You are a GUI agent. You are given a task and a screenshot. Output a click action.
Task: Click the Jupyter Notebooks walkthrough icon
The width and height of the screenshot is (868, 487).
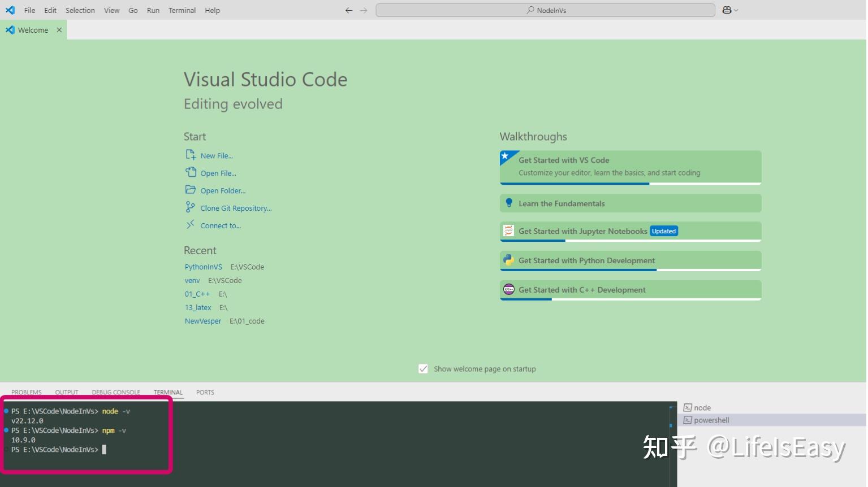(x=508, y=231)
